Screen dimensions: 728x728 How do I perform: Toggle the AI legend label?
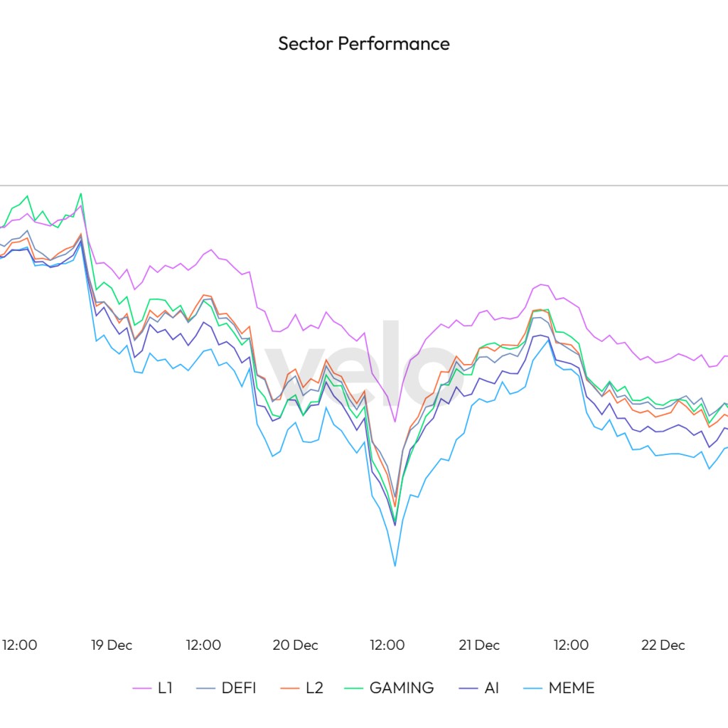tap(491, 688)
